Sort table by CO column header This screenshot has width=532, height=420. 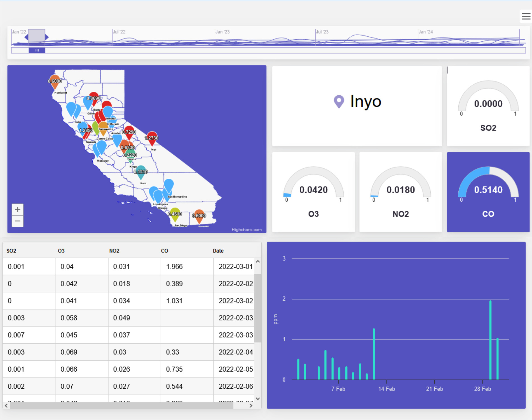(x=165, y=251)
